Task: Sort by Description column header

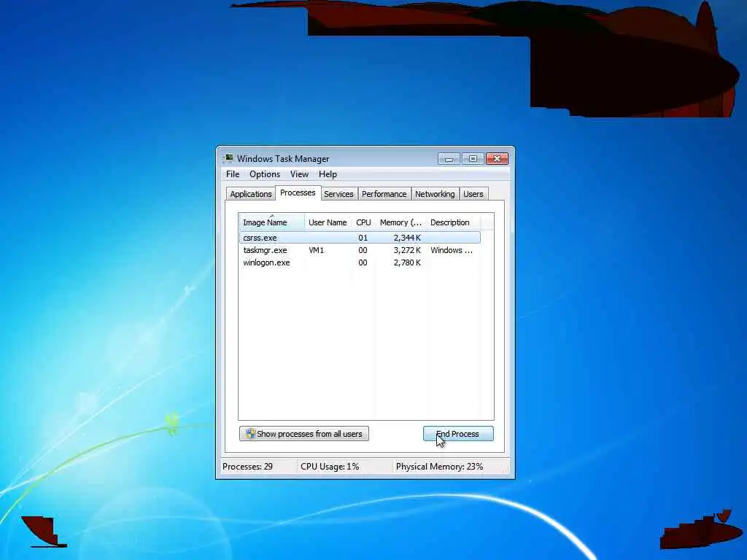Action: (453, 222)
